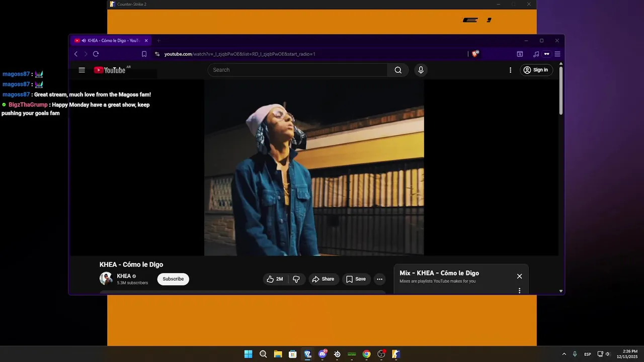The image size is (644, 362).
Task: Start voice search with the microphone icon
Action: coord(421,70)
